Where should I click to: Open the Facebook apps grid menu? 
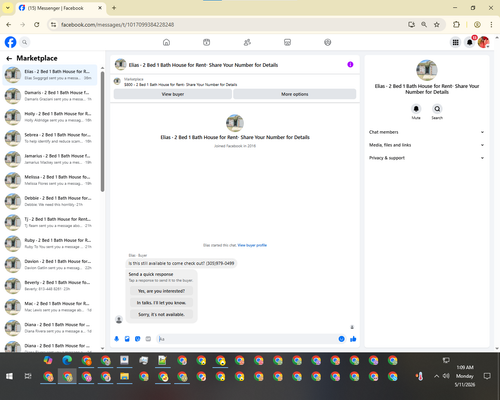tap(455, 42)
